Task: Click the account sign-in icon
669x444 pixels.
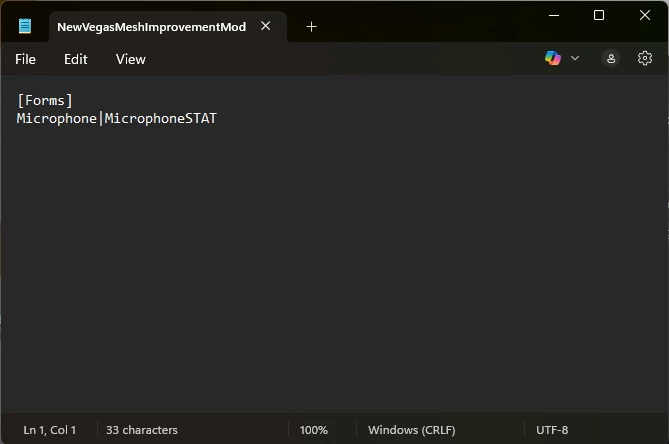Action: [x=611, y=59]
